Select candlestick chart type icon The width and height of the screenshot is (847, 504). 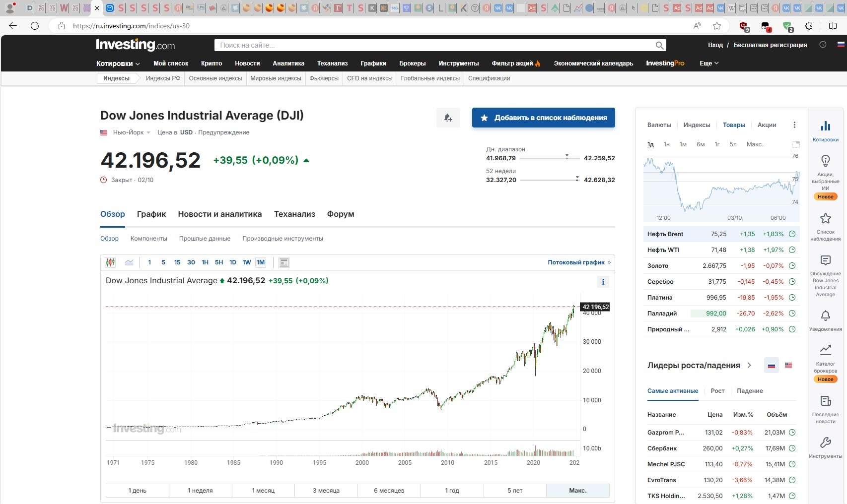(x=110, y=262)
